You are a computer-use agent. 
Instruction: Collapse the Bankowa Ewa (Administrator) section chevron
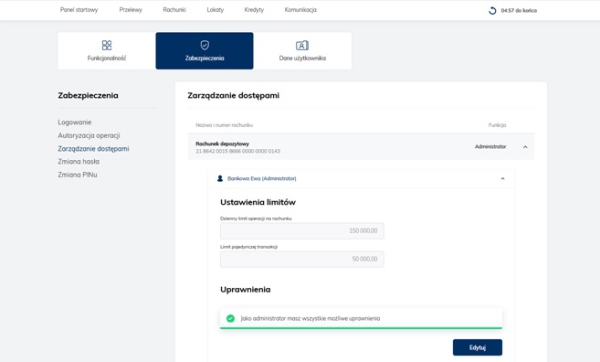pyautogui.click(x=502, y=179)
